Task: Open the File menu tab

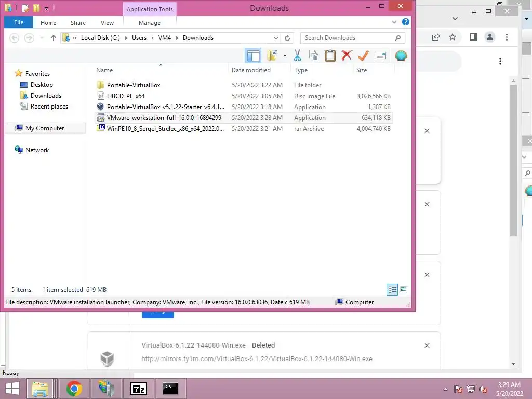Action: tap(19, 22)
